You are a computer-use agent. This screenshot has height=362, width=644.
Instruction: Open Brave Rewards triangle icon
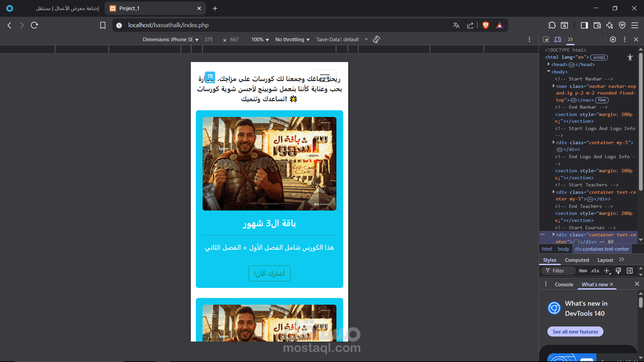click(x=500, y=25)
